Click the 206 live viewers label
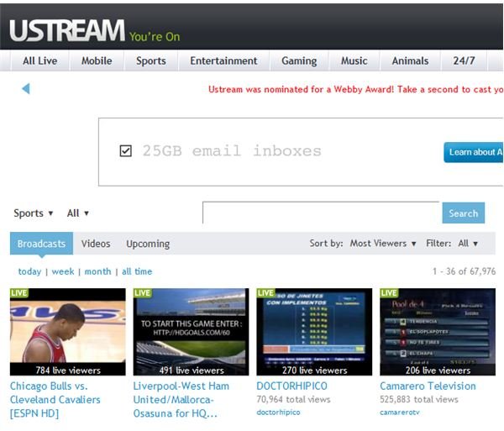504x431 pixels. [x=438, y=371]
